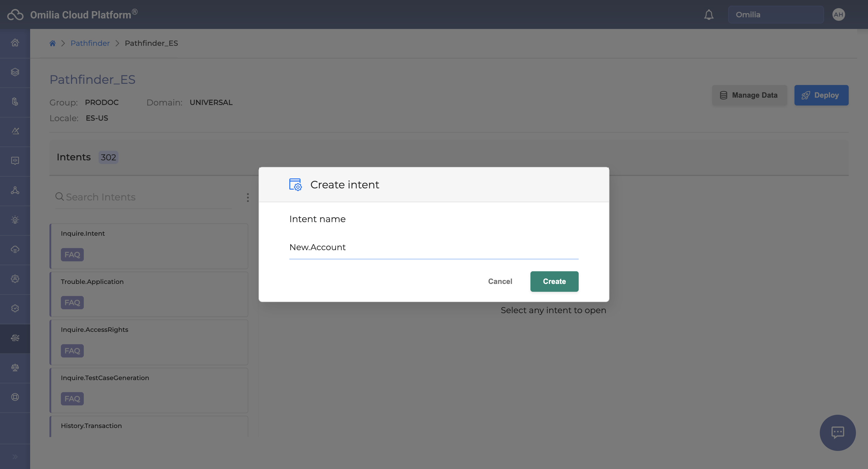The image size is (868, 469).
Task: Click the Intent name text field
Action: [433, 247]
